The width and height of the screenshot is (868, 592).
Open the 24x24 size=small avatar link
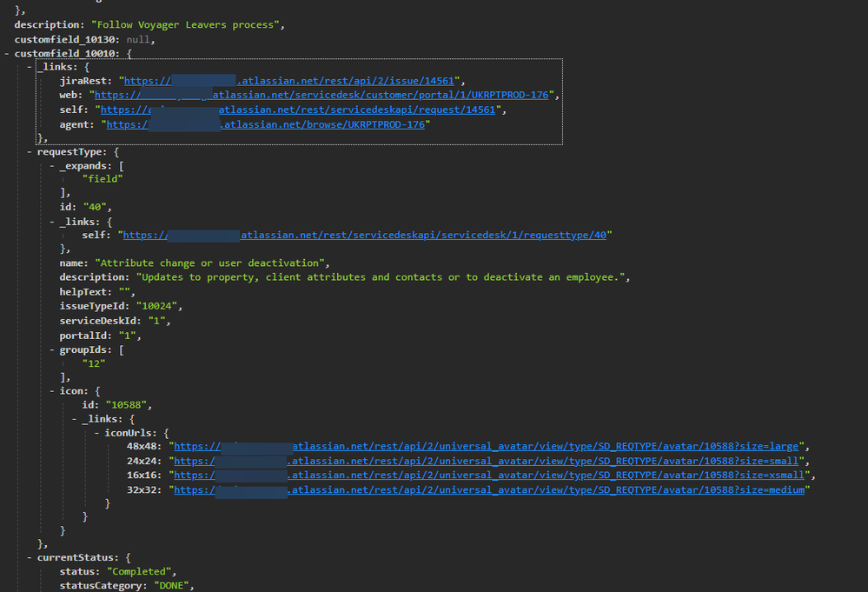tap(486, 461)
